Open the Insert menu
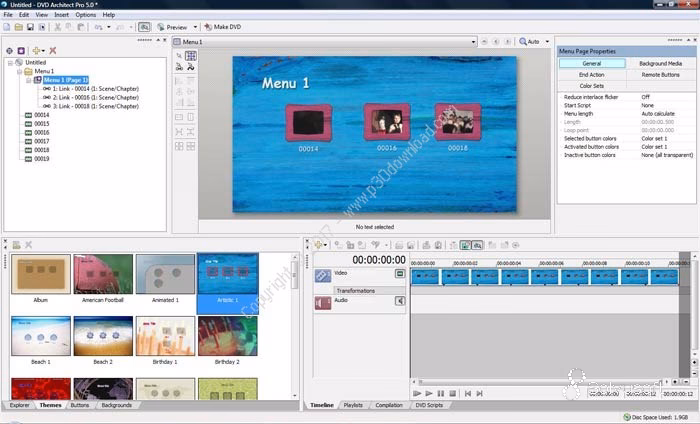The image size is (700, 424). pyautogui.click(x=61, y=15)
